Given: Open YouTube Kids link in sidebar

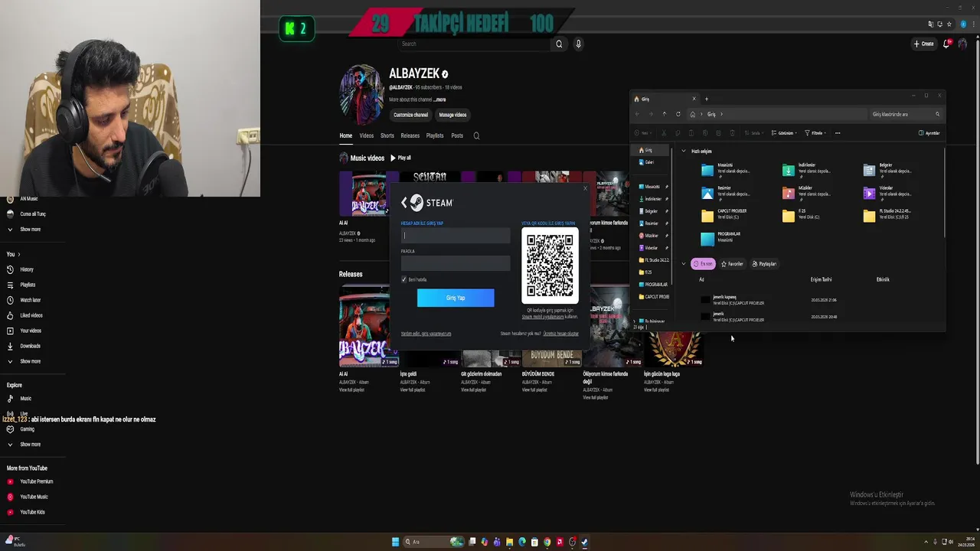Looking at the screenshot, I should [x=32, y=512].
